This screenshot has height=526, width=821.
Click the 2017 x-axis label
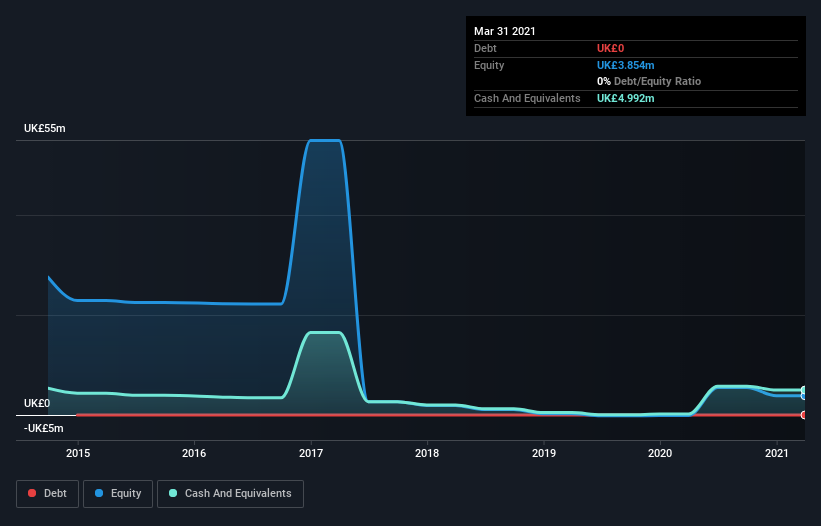point(310,453)
